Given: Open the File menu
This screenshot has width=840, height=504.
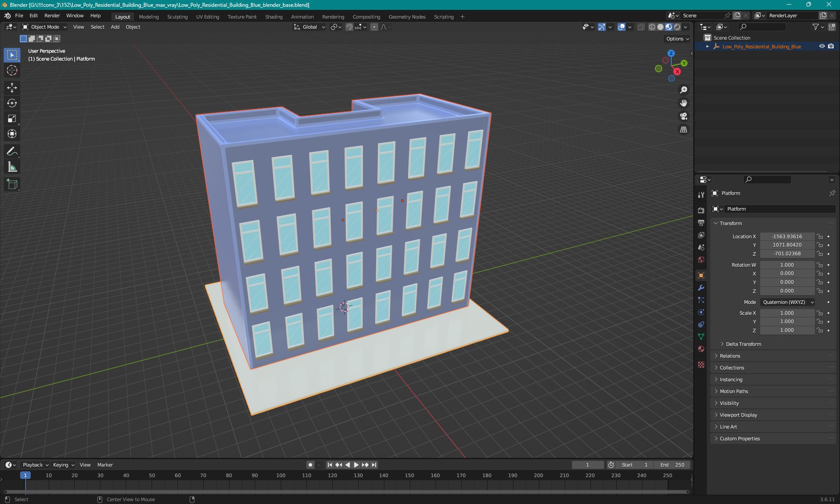Looking at the screenshot, I should (x=19, y=16).
